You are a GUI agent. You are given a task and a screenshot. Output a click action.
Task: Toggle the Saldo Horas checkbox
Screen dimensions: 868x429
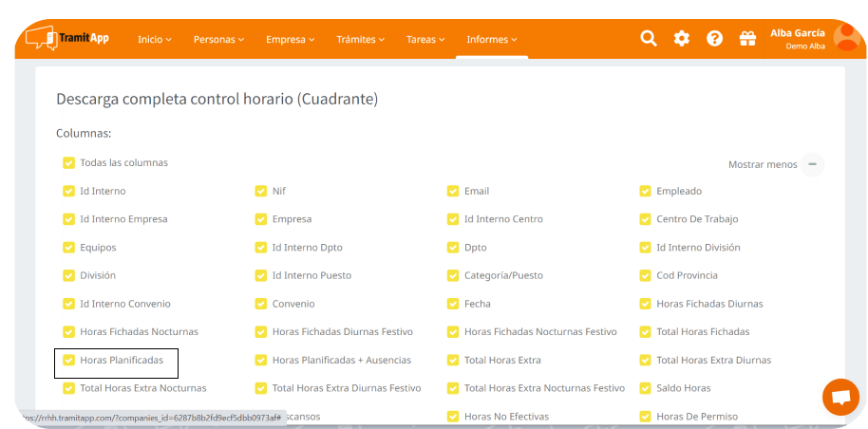(646, 388)
